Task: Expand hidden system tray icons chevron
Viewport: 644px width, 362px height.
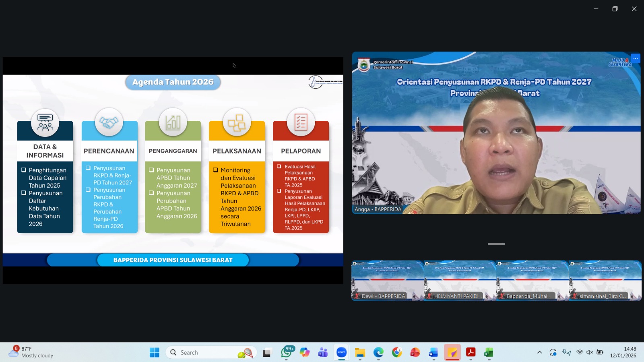Action: (539, 352)
